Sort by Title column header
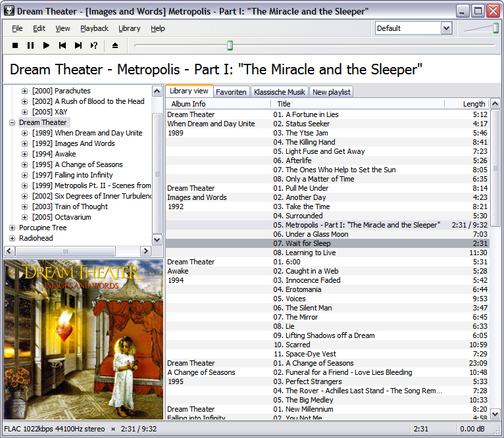504x438 pixels. pos(357,104)
